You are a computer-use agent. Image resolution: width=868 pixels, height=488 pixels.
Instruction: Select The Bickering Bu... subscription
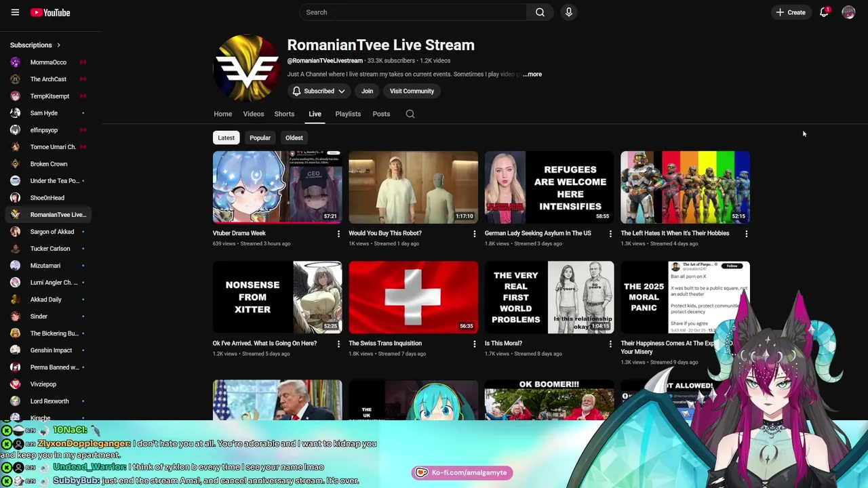pos(48,333)
